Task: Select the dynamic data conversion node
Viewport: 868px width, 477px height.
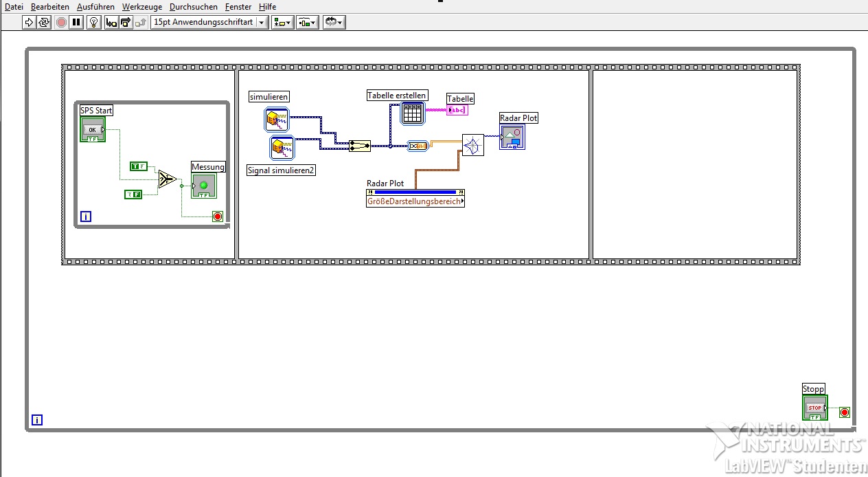Action: click(418, 146)
